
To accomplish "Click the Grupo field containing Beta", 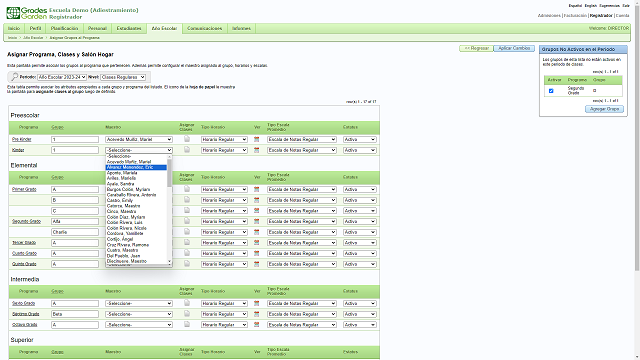I will [75, 314].
